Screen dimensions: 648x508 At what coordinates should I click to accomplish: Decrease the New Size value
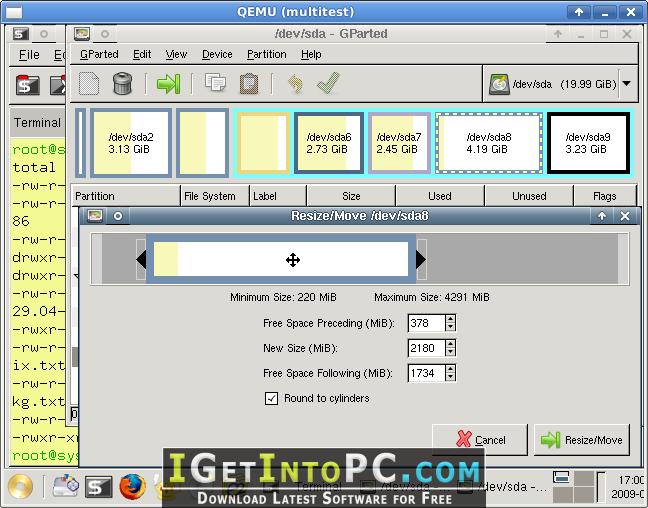point(450,352)
